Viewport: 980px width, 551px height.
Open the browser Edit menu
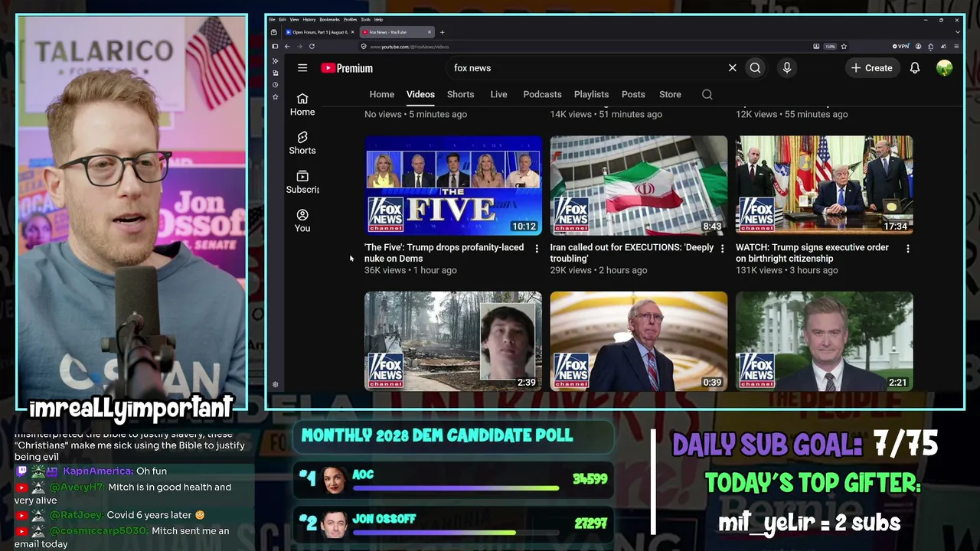tap(283, 20)
